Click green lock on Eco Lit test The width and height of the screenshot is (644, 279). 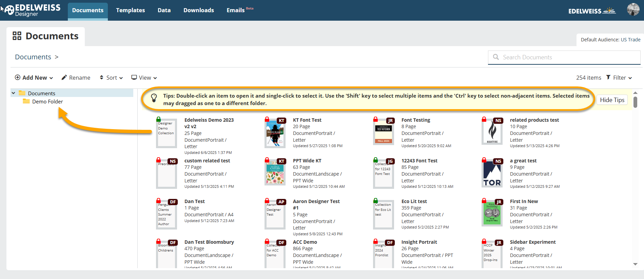375,201
